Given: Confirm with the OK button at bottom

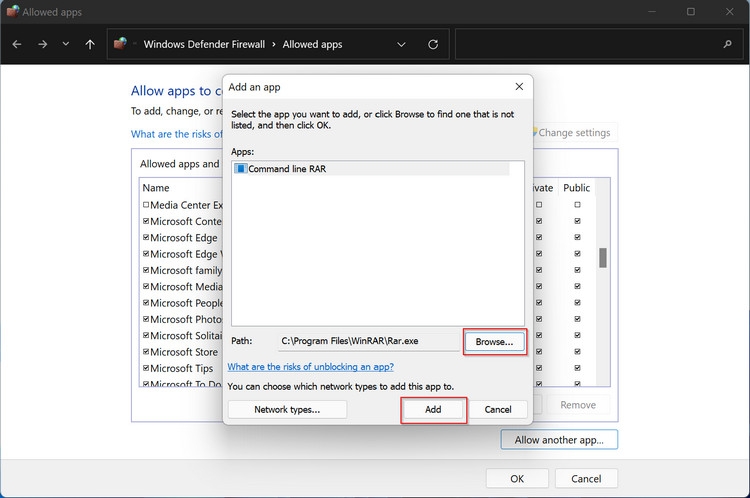Looking at the screenshot, I should 517,478.
